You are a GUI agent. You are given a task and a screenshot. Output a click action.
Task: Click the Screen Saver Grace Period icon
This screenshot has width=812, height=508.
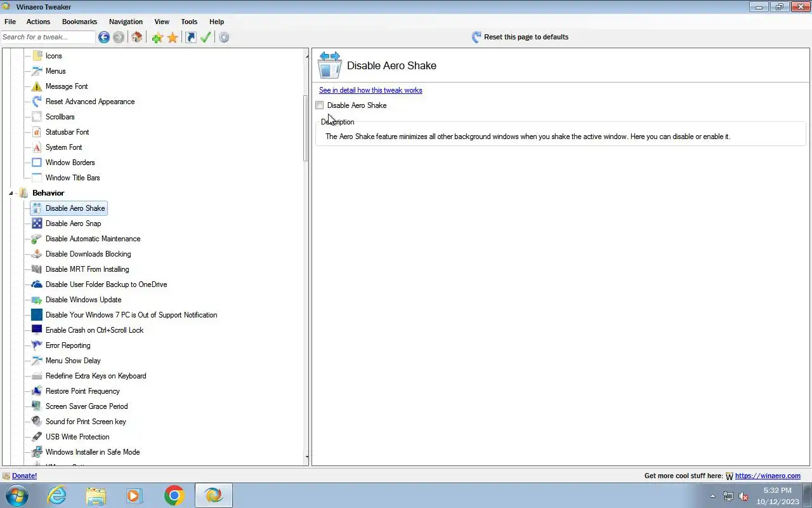coord(37,406)
